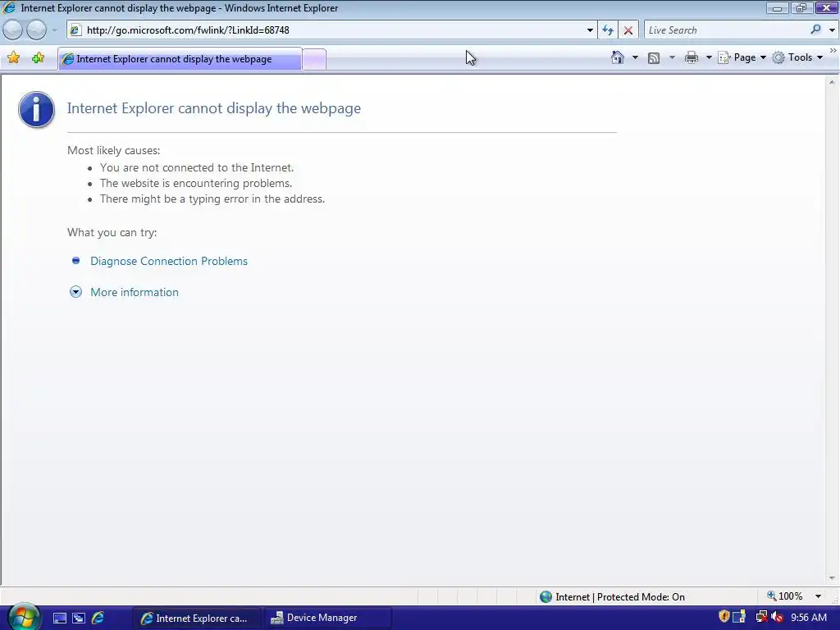Click the magnifier Search icon

(x=815, y=30)
